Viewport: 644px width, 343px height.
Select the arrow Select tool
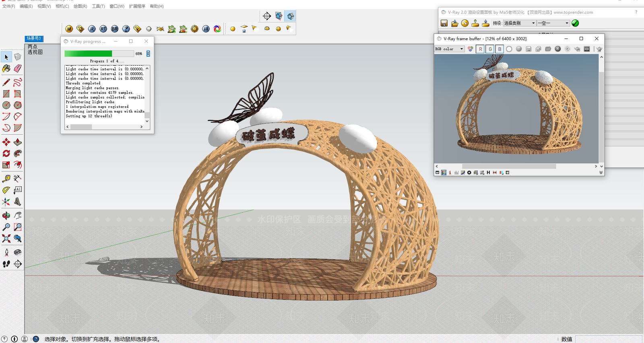click(x=6, y=57)
